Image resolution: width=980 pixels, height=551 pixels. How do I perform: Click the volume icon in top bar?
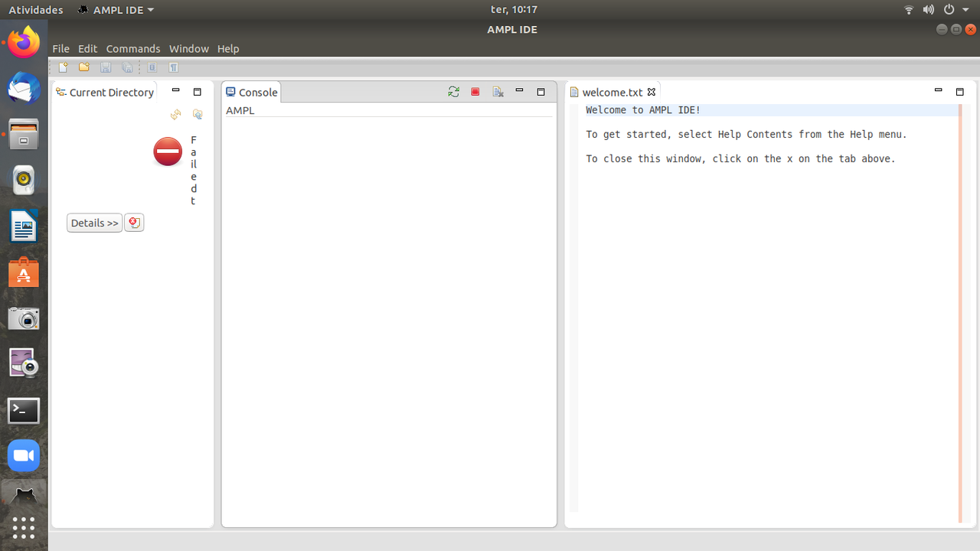click(928, 10)
